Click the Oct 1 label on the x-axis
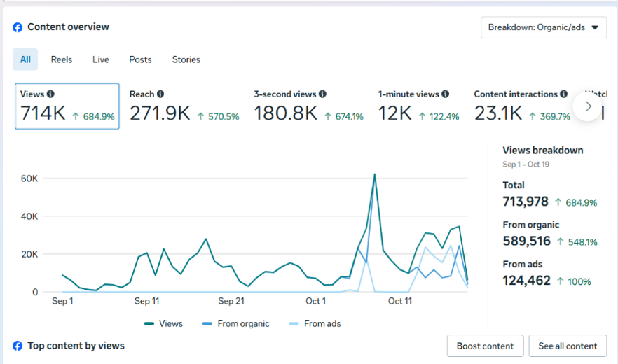The height and width of the screenshot is (364, 618). 315,301
